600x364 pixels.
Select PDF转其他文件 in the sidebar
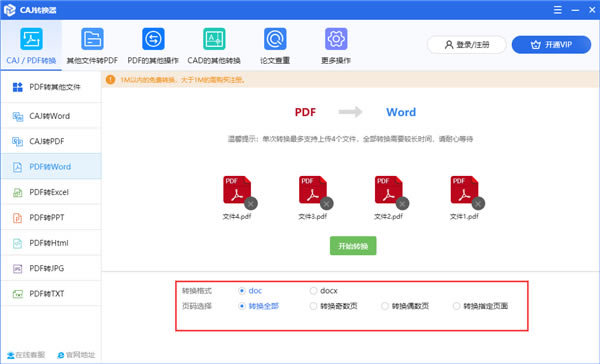click(51, 87)
